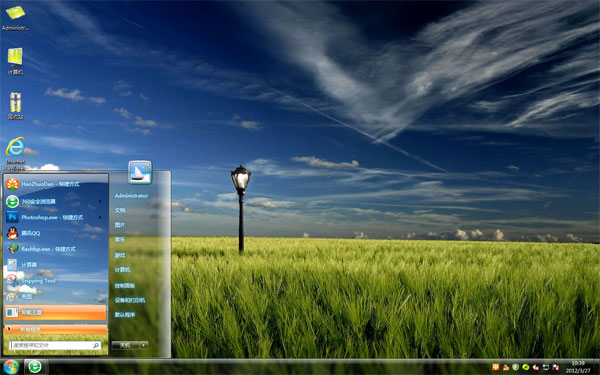
Task: Open the HaoZhuoDao shortcut in Start menu
Action: pos(55,184)
